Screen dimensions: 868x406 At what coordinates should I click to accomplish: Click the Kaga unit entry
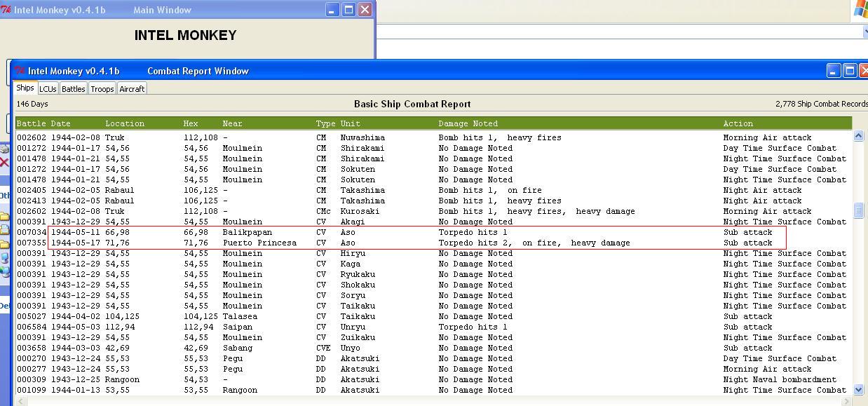point(350,264)
